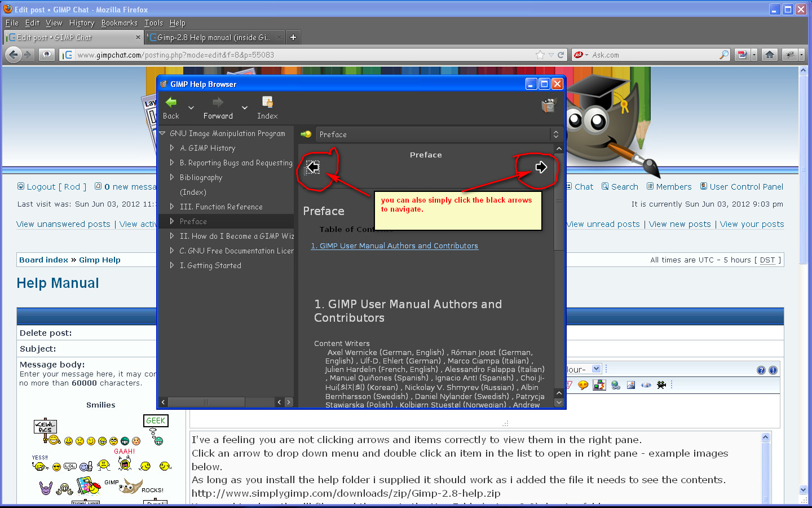Screen dimensions: 812x508
Task: Open Firefox History menu
Action: pyautogui.click(x=82, y=23)
